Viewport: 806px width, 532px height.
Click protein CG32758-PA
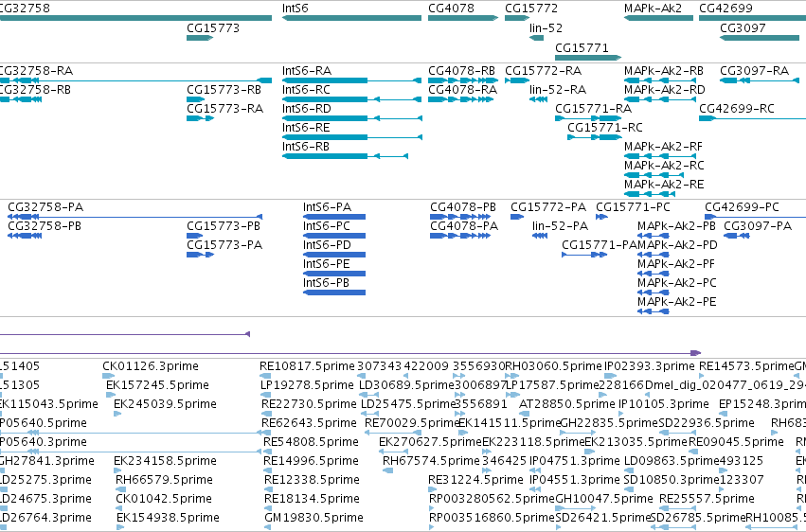point(135,217)
